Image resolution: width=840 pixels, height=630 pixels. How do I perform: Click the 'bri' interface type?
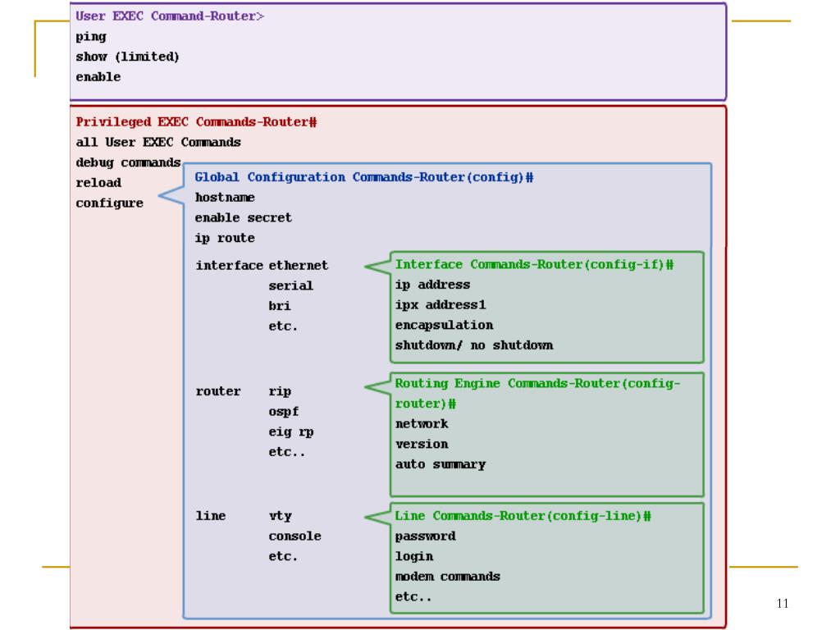(280, 306)
